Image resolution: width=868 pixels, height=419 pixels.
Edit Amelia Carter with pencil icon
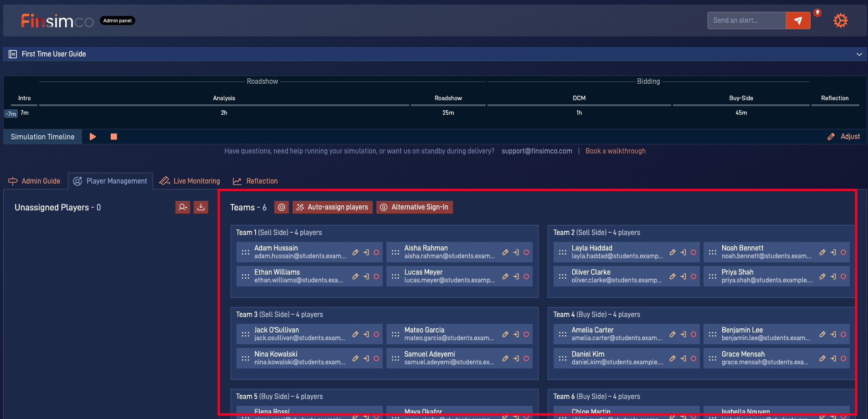(673, 334)
